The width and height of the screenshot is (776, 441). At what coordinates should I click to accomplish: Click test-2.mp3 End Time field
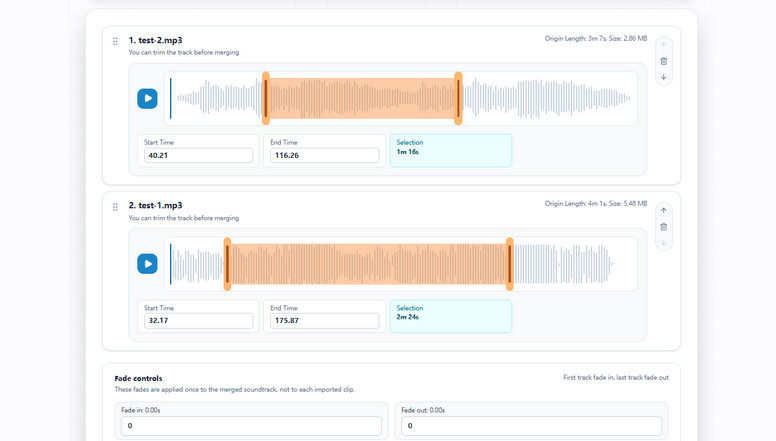tap(325, 155)
